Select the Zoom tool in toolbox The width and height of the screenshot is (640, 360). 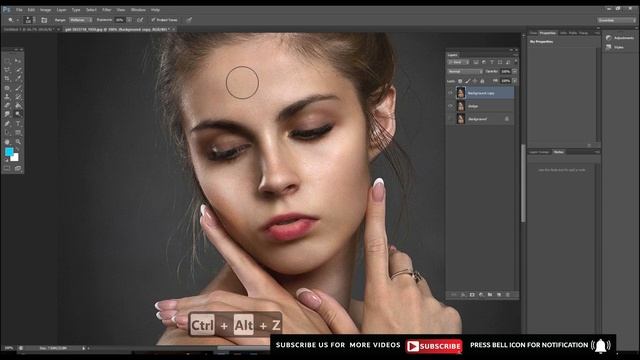(18, 142)
